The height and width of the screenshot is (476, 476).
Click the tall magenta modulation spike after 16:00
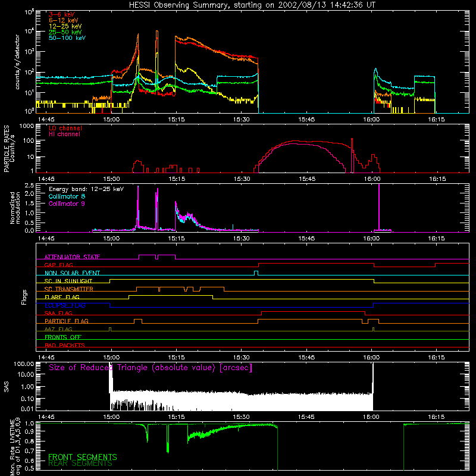[379, 207]
